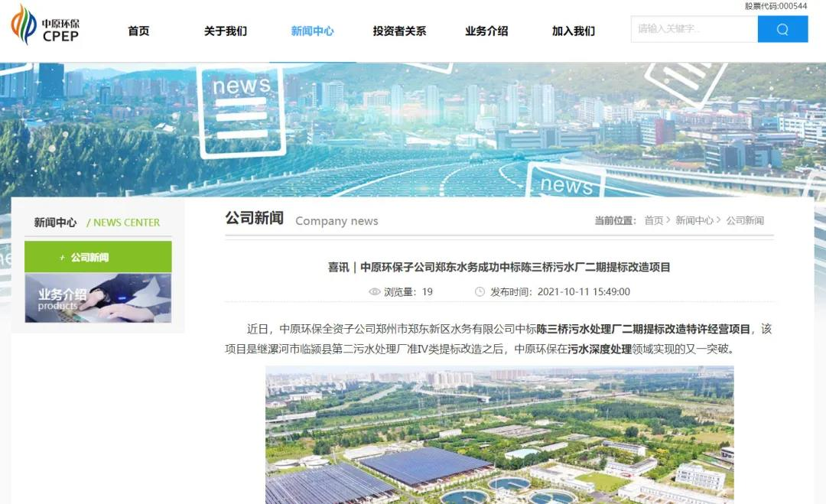
Task: Open 关于我们 in the top navigation
Action: coord(226,31)
